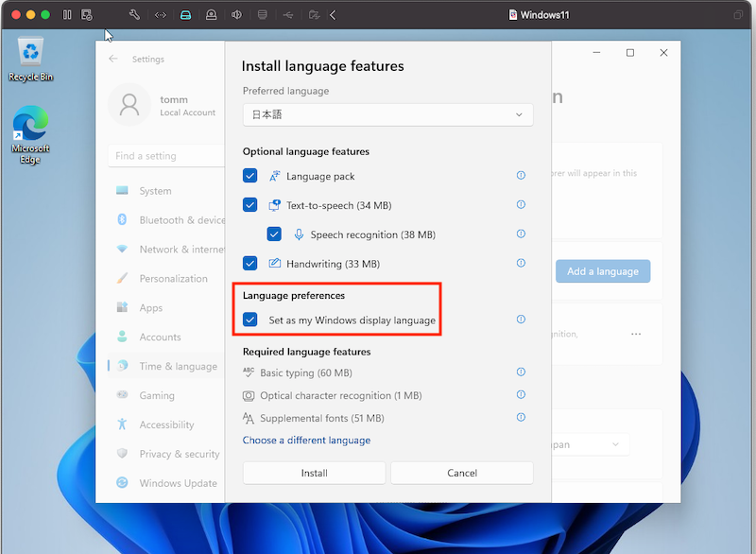Screen dimensions: 756x554
Task: Minimize the Settings window
Action: click(x=596, y=53)
